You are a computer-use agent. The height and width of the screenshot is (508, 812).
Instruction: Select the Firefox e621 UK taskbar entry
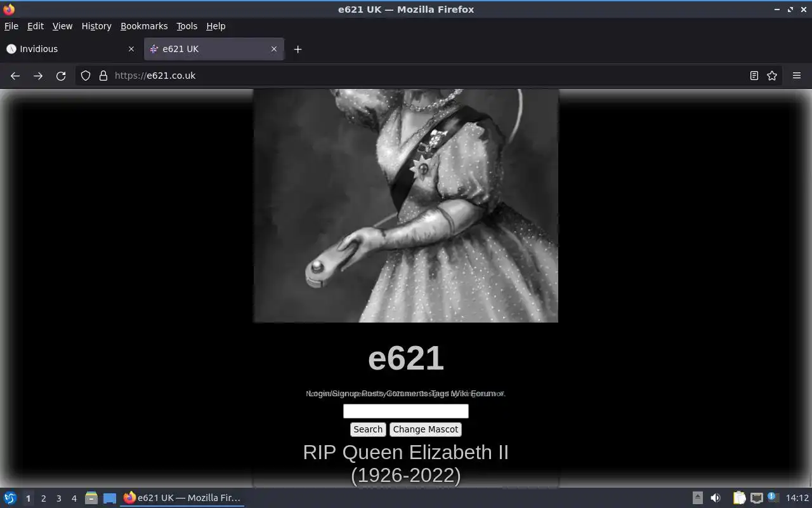click(183, 498)
